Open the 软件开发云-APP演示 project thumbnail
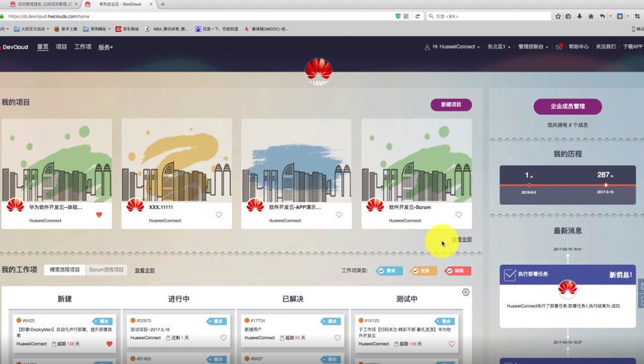 point(296,160)
